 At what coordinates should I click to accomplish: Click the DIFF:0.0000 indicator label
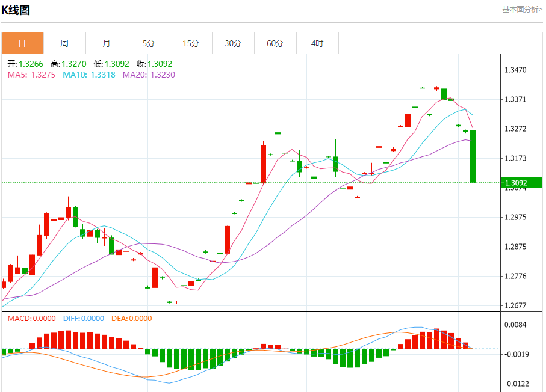point(84,318)
